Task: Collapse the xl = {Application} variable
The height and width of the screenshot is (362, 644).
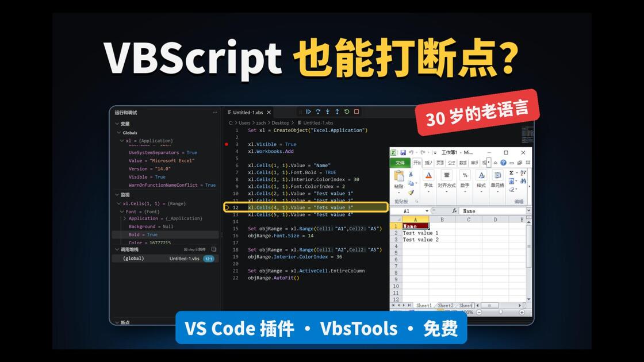Action: click(122, 141)
